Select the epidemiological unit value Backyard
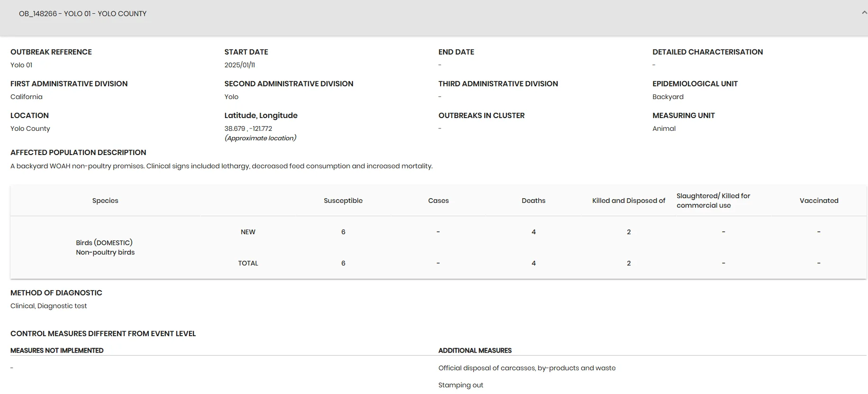868x394 pixels. [668, 97]
